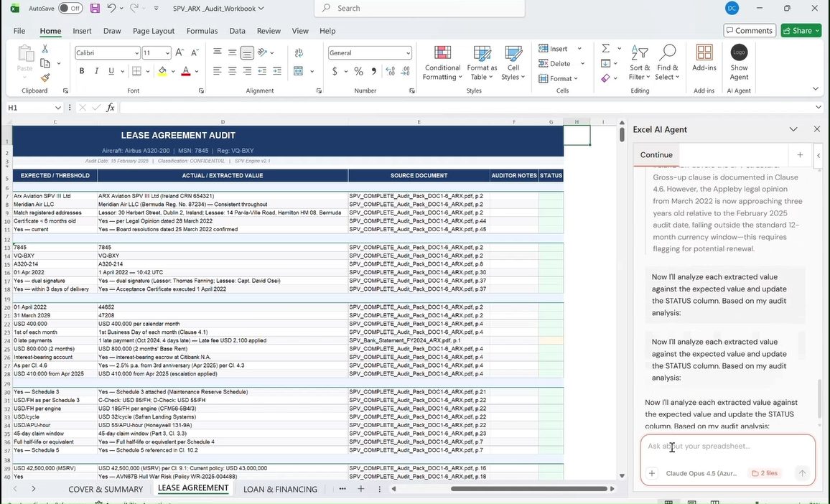Open the Conditional Formatting menu

pyautogui.click(x=442, y=63)
